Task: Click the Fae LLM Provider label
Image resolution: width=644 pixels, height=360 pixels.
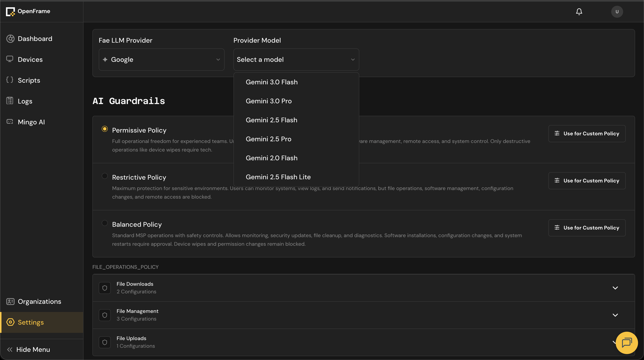Action: pyautogui.click(x=125, y=40)
